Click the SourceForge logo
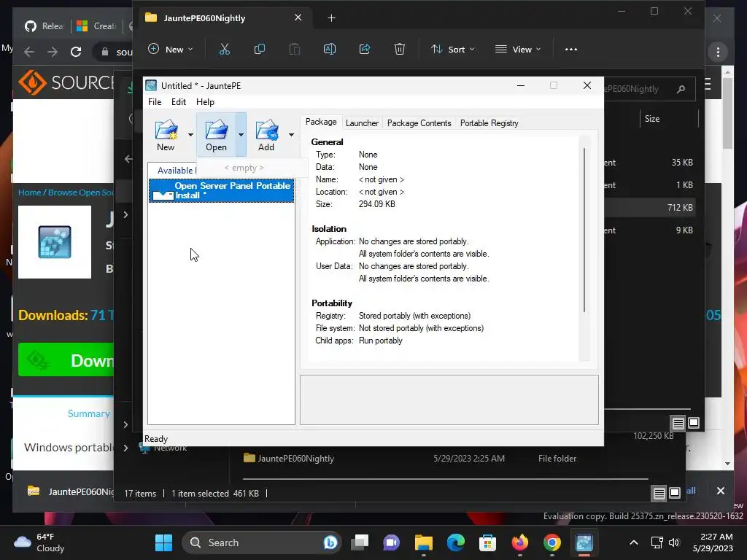Image resolution: width=747 pixels, height=560 pixels. pos(66,82)
